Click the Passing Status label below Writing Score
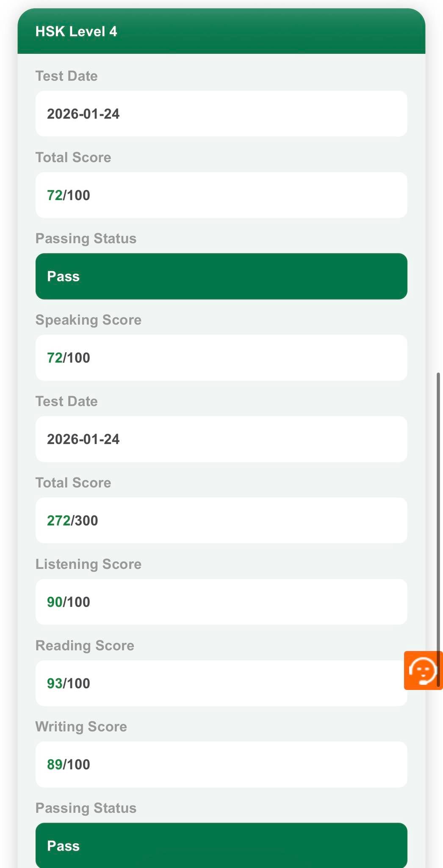Viewport: 443px width, 868px height. 86,808
